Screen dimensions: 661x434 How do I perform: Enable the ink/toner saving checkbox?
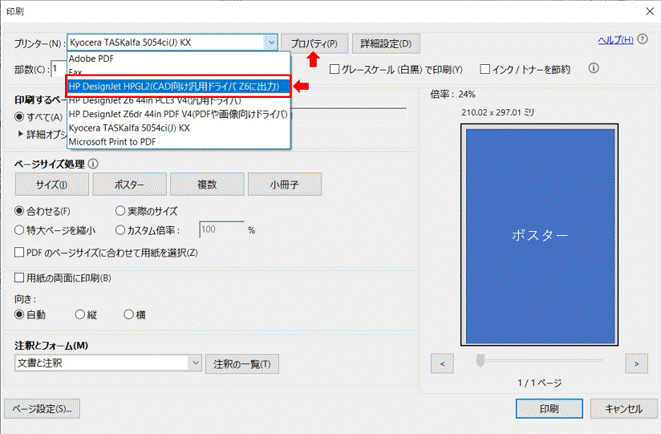pos(485,69)
